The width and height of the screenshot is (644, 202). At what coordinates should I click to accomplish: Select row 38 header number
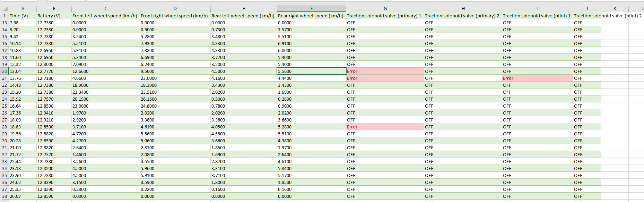(5, 196)
